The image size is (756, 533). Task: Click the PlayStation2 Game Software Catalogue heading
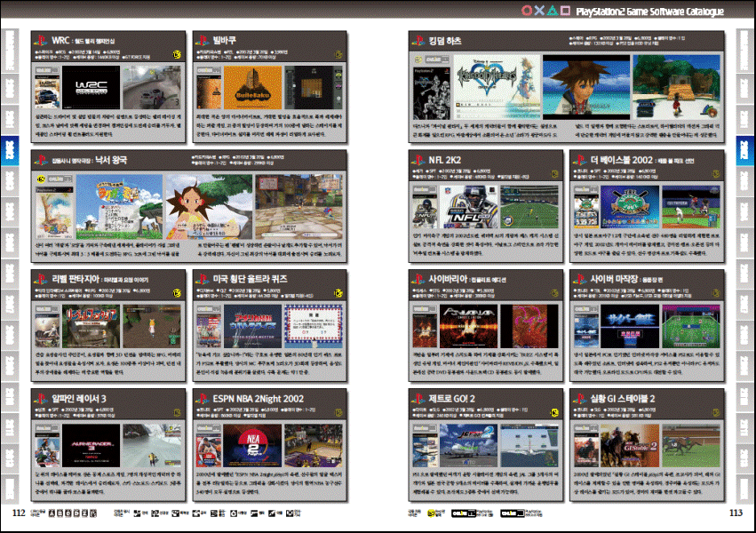[650, 11]
